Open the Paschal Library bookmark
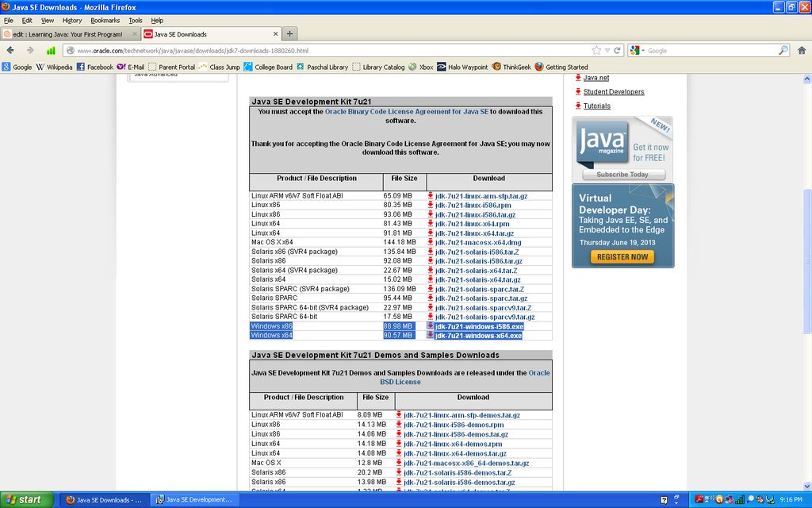The width and height of the screenshot is (812, 508). coord(322,67)
